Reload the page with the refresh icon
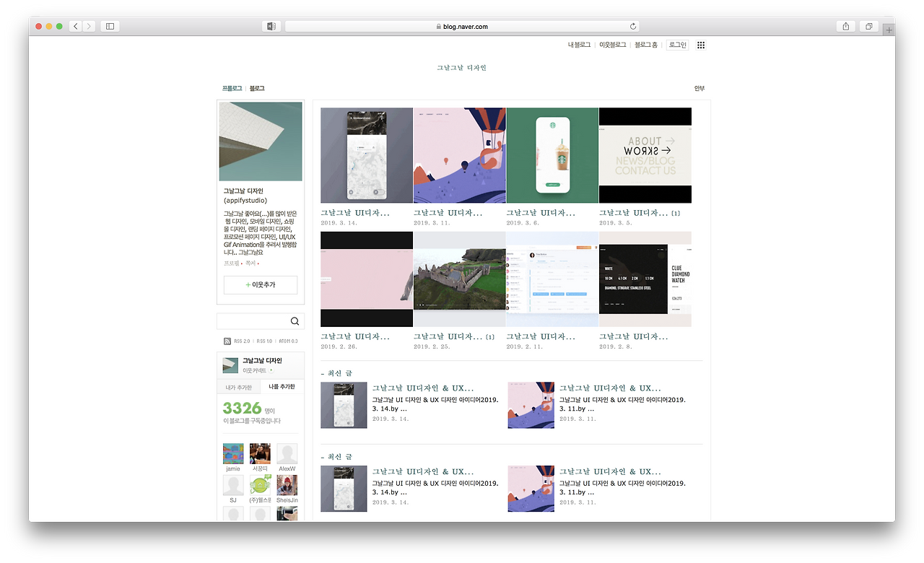This screenshot has height=563, width=924. point(632,26)
